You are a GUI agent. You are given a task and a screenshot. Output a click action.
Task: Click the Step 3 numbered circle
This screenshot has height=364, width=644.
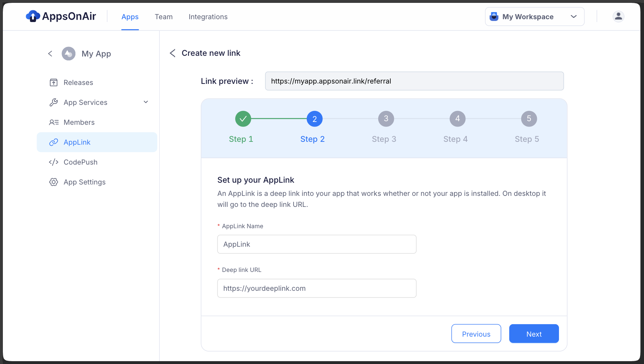386,119
